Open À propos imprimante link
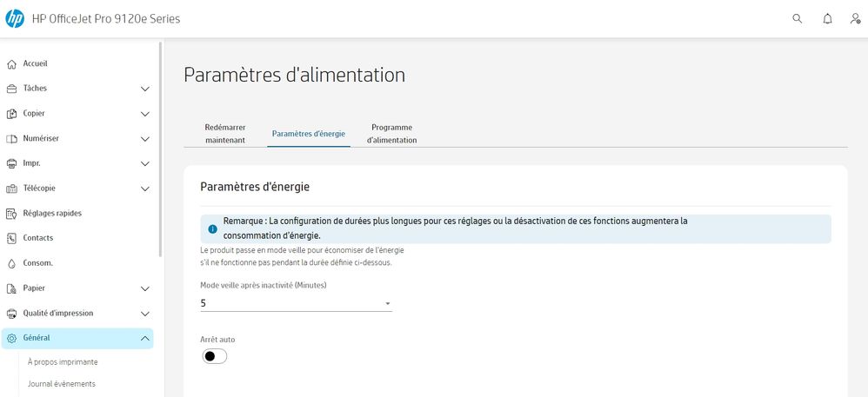The width and height of the screenshot is (868, 397). pos(63,362)
